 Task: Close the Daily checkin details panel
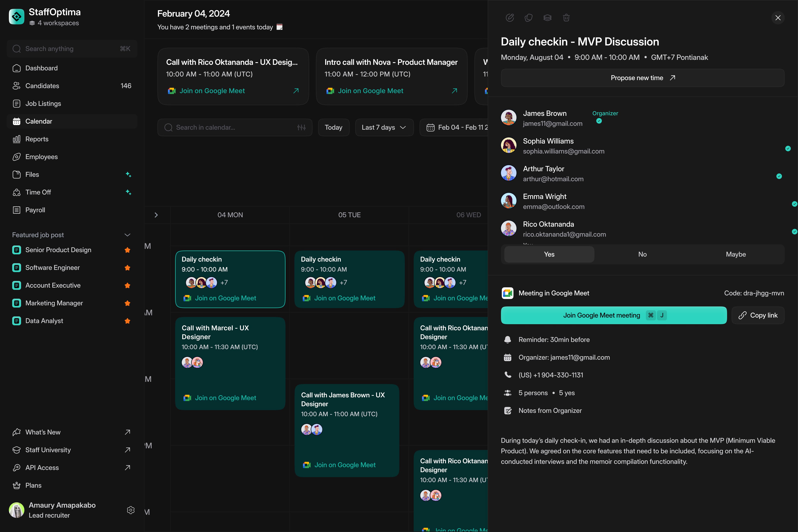pyautogui.click(x=778, y=18)
